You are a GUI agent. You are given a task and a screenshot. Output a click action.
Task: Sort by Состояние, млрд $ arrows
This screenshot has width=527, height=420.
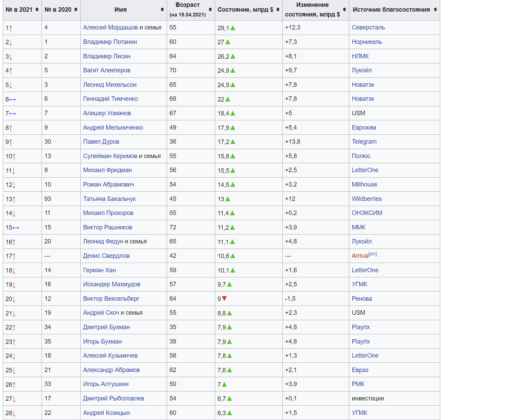[278, 10]
